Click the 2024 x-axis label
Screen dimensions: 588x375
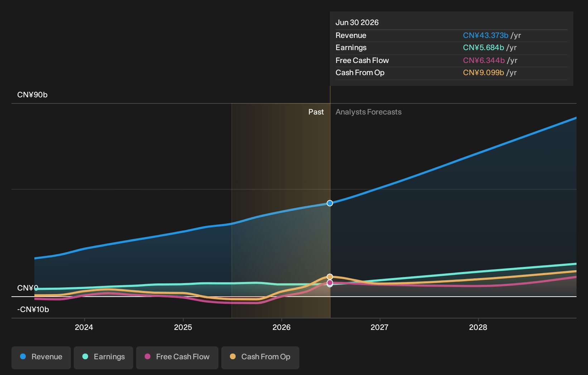84,327
